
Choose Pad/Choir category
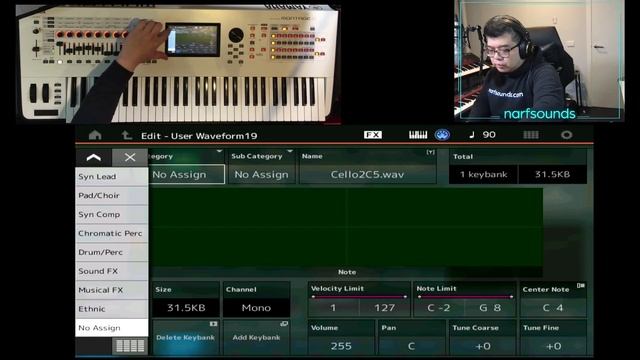pyautogui.click(x=111, y=196)
